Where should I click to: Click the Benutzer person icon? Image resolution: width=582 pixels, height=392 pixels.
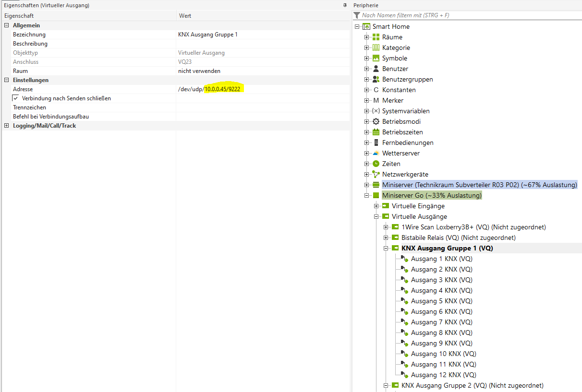376,69
